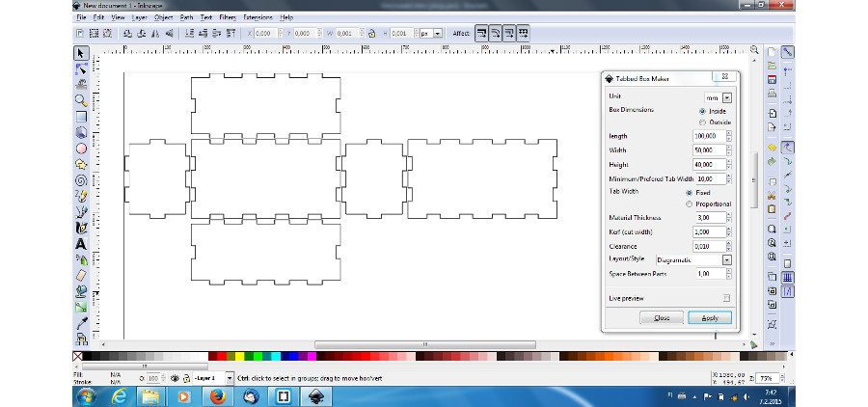Select the Spiral tool

click(81, 180)
